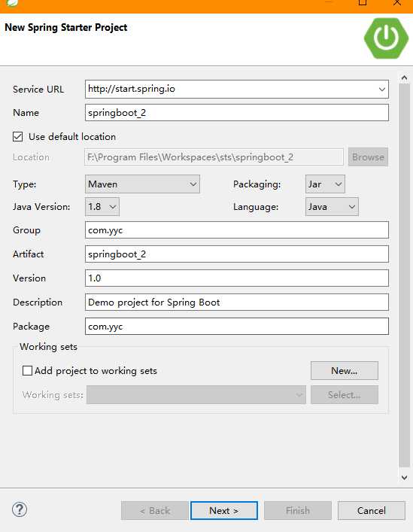Open the Language Java dropdown
Viewport: 413px width, 532px height.
pyautogui.click(x=332, y=207)
